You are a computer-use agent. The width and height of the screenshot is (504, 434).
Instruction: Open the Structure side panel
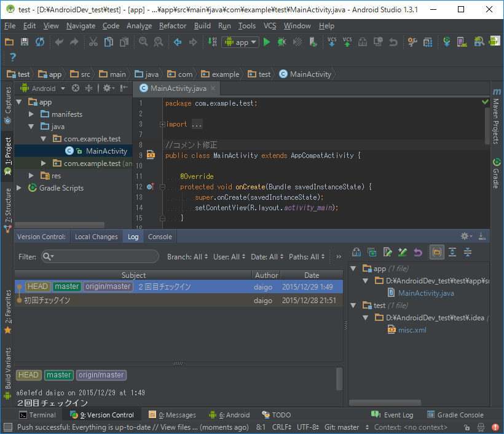tap(8, 210)
